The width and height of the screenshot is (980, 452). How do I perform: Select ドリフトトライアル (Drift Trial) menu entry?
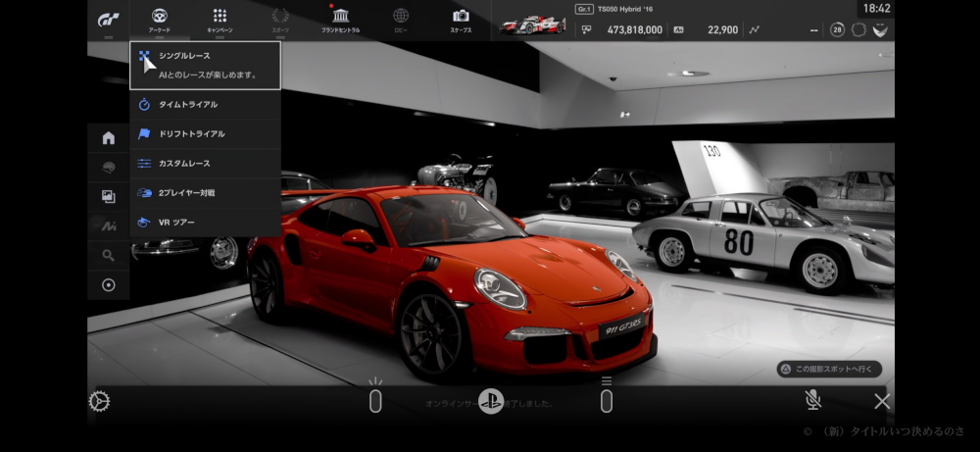click(205, 133)
